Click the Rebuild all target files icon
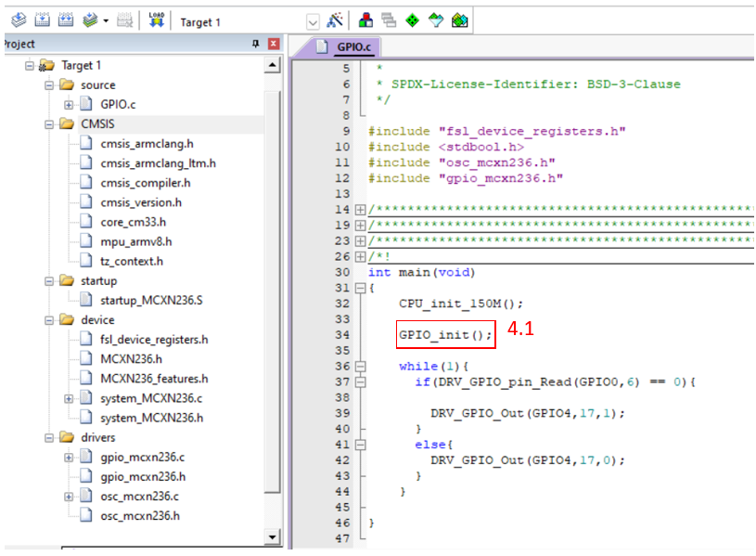 pyautogui.click(x=65, y=20)
